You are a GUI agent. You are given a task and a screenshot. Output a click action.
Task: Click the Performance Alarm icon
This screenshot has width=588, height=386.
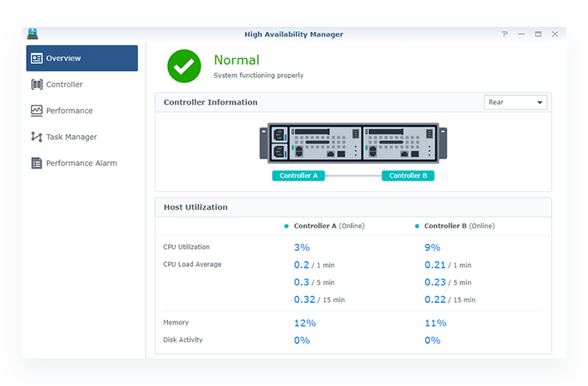[x=36, y=163]
